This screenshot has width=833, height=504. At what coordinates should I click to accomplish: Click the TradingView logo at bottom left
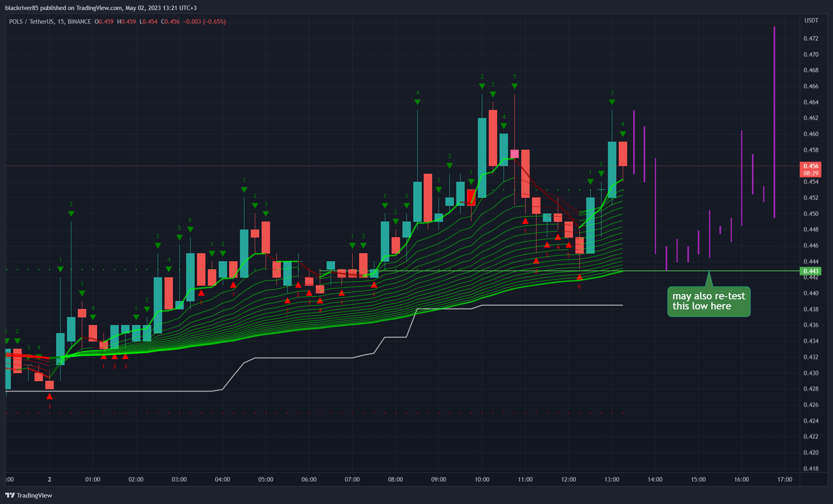[28, 495]
